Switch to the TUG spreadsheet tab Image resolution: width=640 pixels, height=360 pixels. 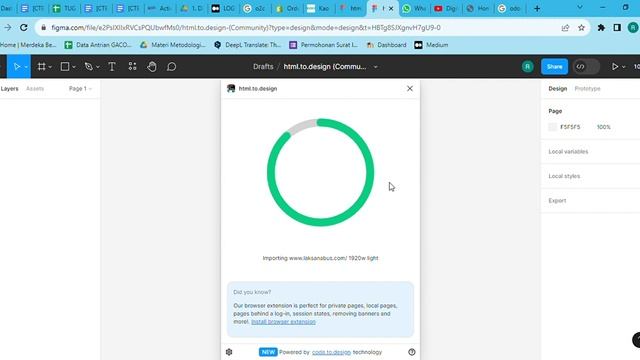pyautogui.click(x=65, y=9)
